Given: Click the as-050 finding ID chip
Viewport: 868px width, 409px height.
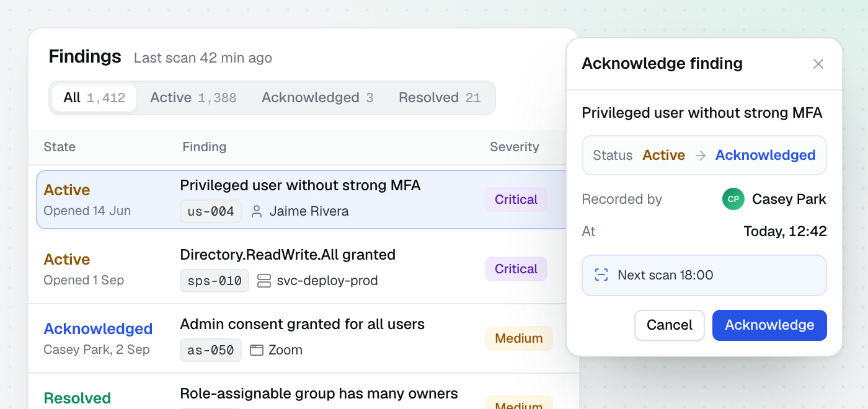Looking at the screenshot, I should 211,350.
